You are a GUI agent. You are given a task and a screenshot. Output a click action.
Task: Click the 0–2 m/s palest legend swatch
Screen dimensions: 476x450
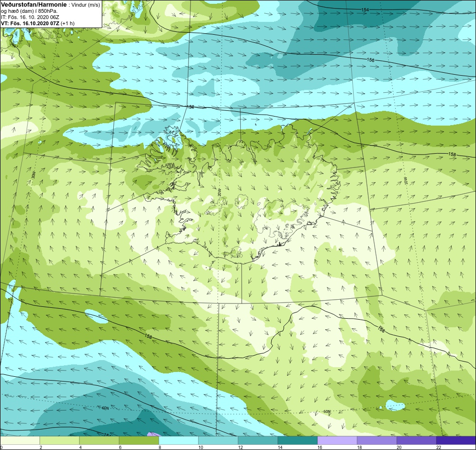pyautogui.click(x=20, y=440)
